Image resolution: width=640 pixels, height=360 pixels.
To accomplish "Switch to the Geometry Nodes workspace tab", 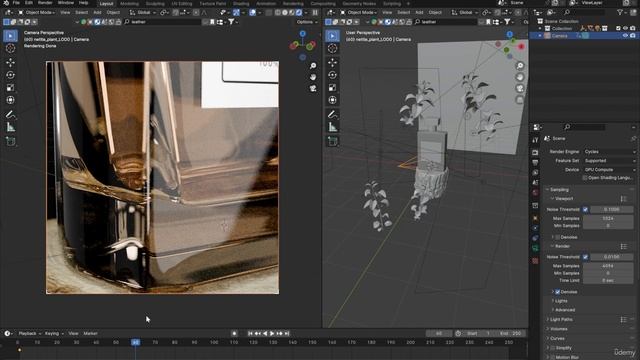I will (359, 4).
